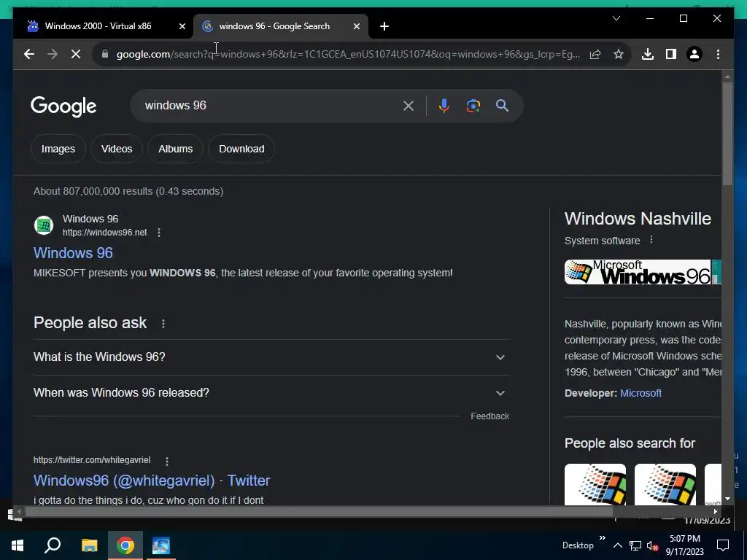747x560 pixels.
Task: Filter results by Images
Action: (58, 149)
